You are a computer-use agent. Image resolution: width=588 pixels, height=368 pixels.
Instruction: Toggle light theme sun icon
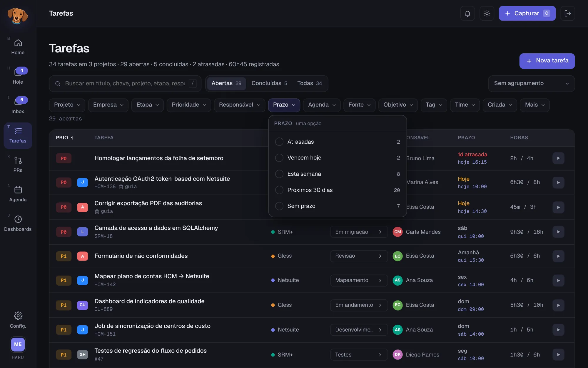point(487,13)
